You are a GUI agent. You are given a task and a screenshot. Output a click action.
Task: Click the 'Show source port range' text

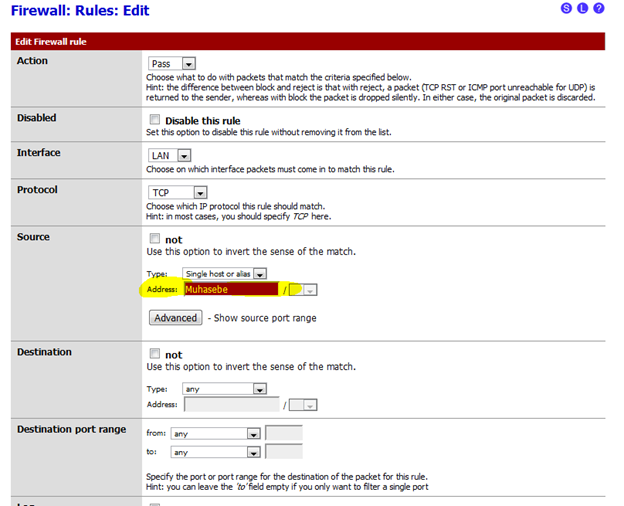pos(265,318)
